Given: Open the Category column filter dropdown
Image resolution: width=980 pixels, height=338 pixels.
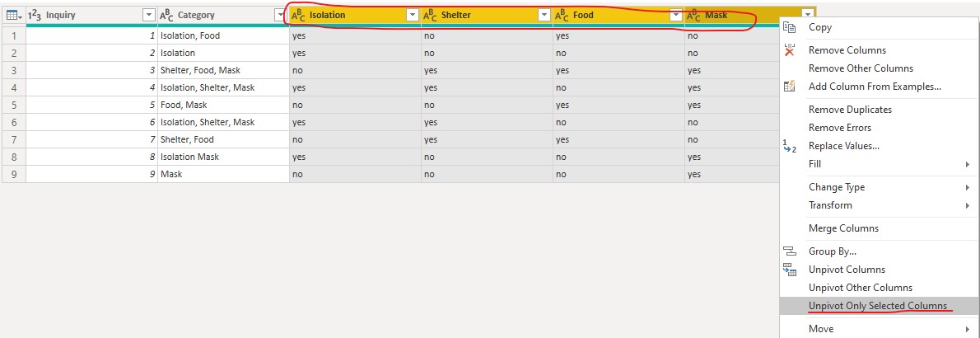Looking at the screenshot, I should 281,16.
